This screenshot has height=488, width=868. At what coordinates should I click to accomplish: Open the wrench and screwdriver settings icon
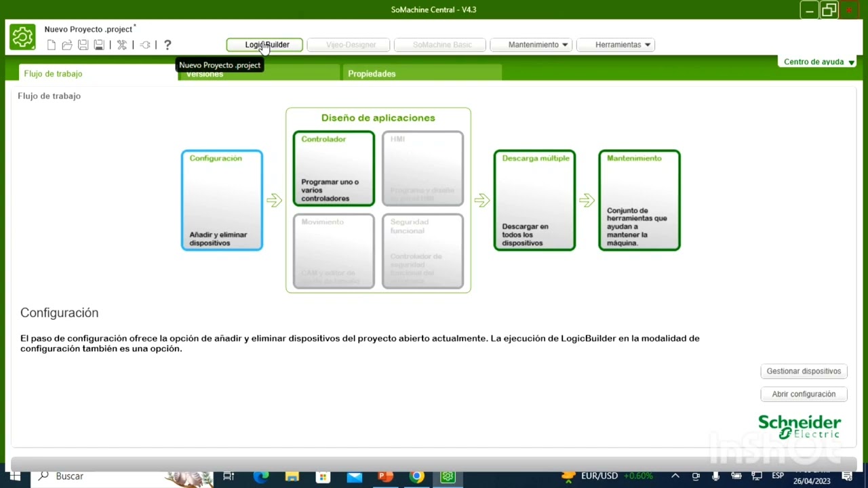[122, 45]
